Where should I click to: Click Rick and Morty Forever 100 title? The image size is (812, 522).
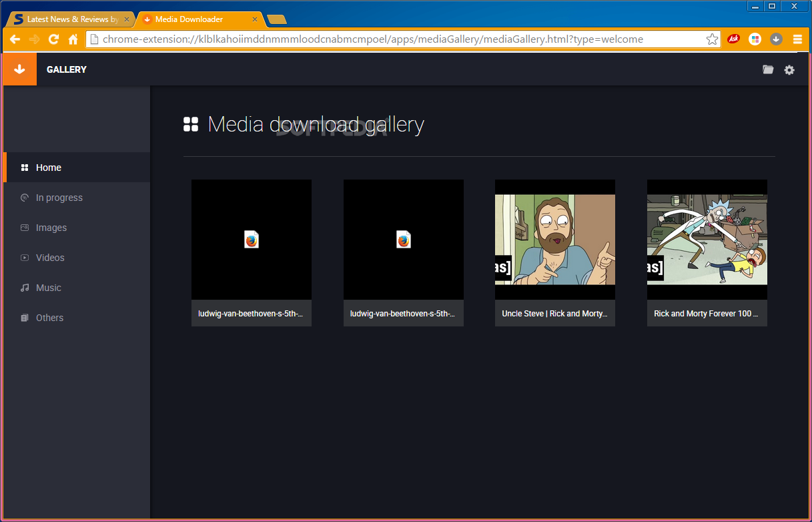(707, 314)
